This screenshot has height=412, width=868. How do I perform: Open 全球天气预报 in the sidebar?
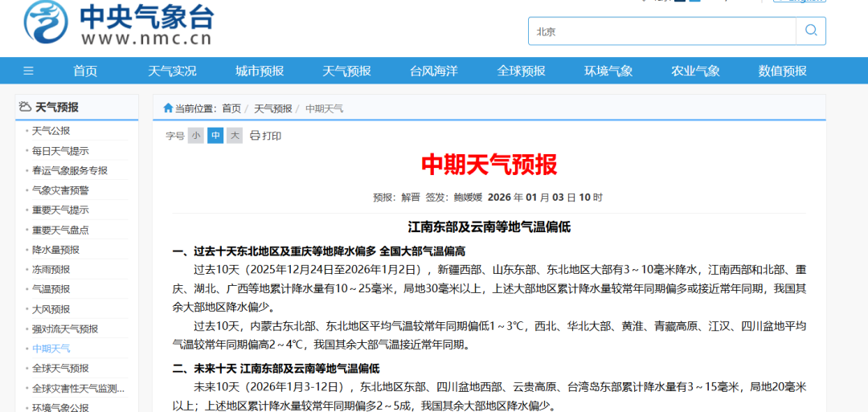[60, 369]
